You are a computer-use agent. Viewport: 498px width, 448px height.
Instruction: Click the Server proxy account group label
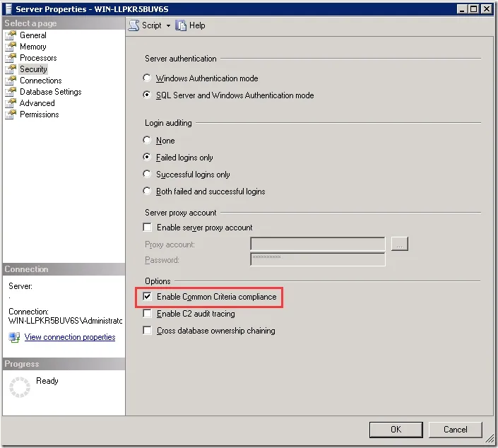click(180, 213)
